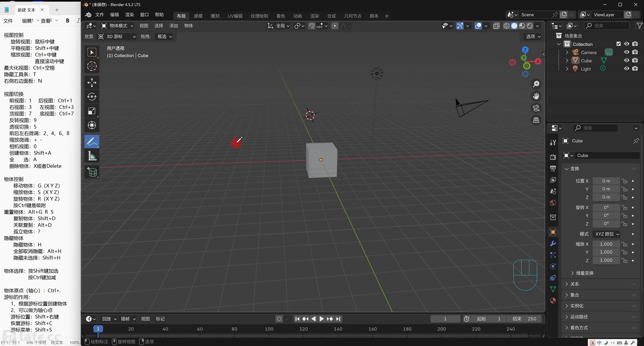Screen dimensions: 644x346
Task: Click the 位置 X value field
Action: point(606,181)
